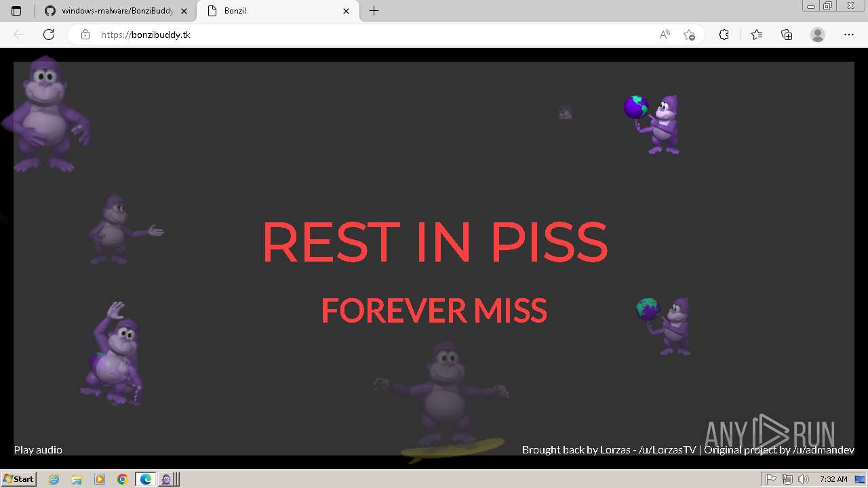Screen dimensions: 868x488
Task: Select the Bonzi! browser tab
Action: point(278,11)
